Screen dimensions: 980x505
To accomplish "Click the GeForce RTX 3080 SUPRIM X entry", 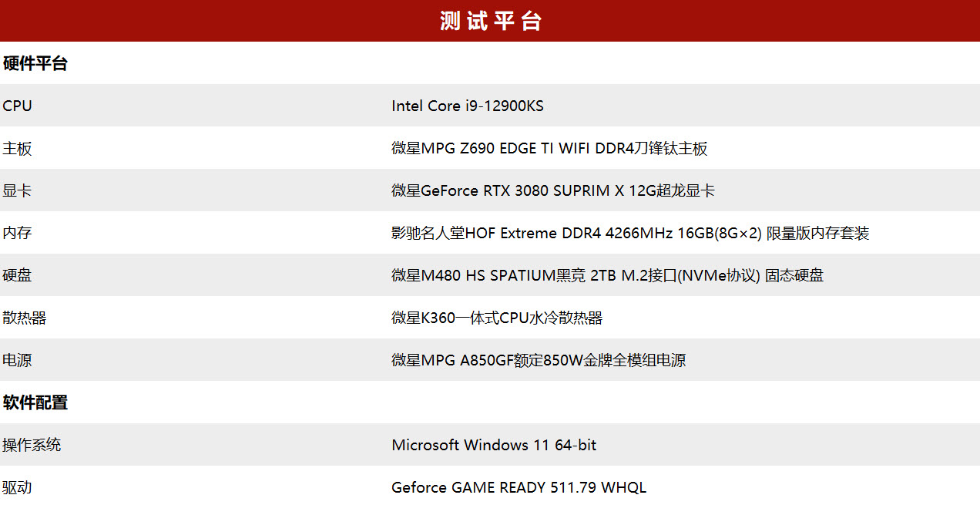I will (x=552, y=190).
